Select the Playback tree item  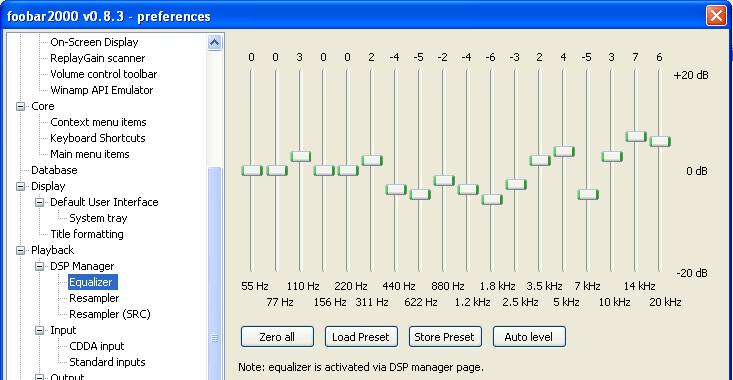[x=52, y=250]
